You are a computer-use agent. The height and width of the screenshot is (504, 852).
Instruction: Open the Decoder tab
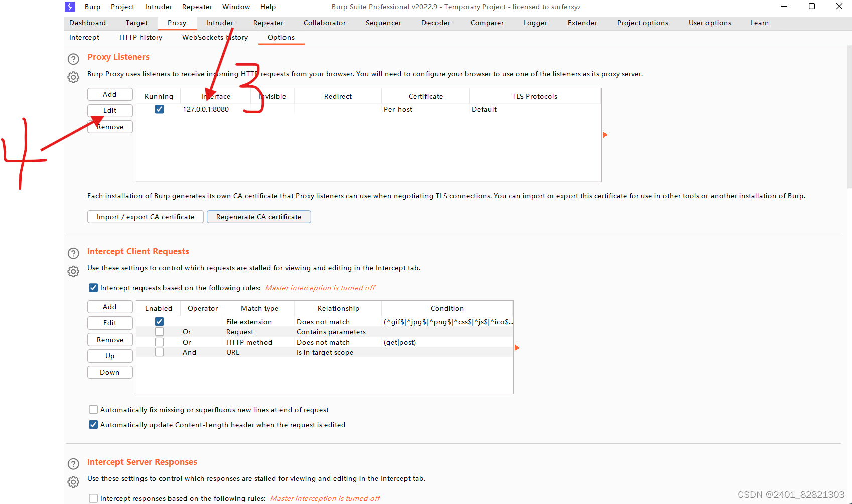click(x=436, y=23)
